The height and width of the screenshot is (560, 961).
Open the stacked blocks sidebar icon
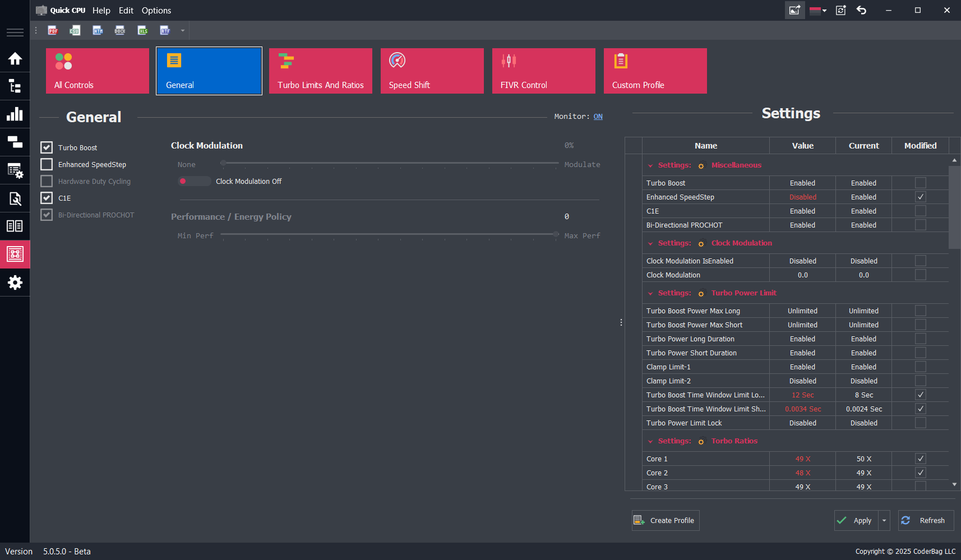(15, 142)
